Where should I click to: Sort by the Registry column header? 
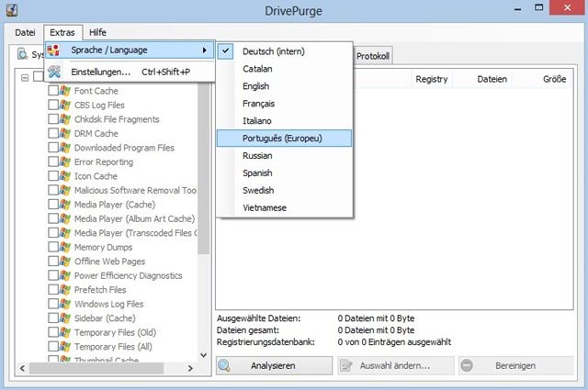tap(432, 79)
